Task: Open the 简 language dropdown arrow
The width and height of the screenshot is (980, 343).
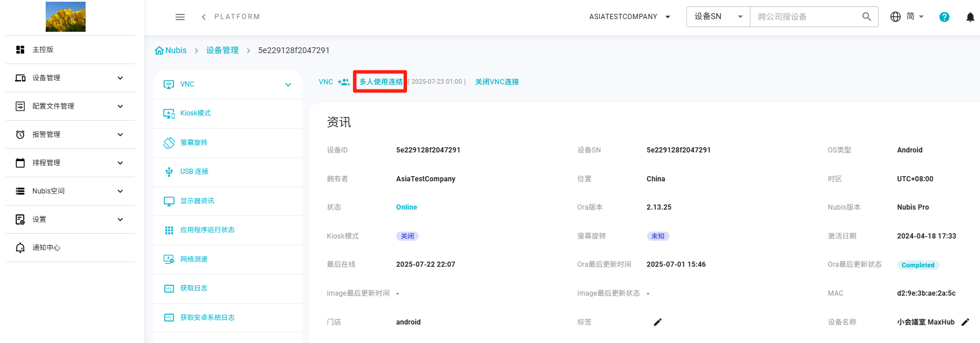Action: pyautogui.click(x=922, y=17)
